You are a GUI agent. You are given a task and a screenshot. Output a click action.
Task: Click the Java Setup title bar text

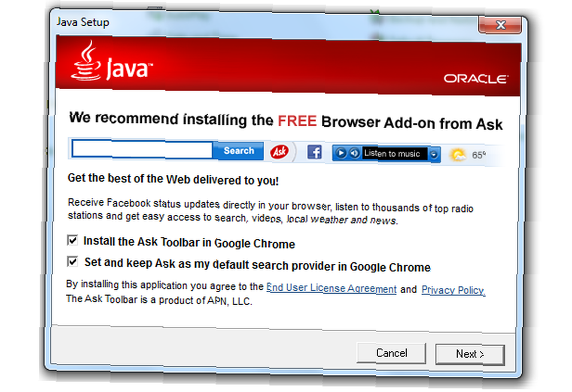(83, 22)
